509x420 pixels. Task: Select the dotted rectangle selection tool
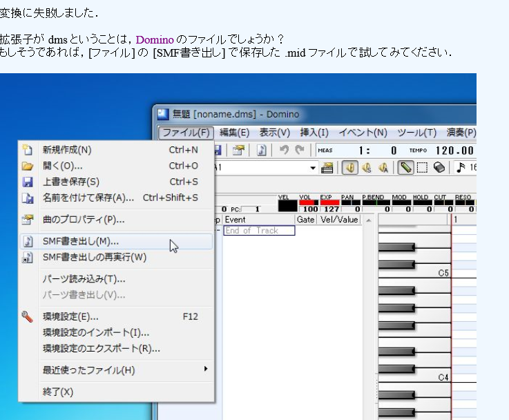pyautogui.click(x=422, y=168)
